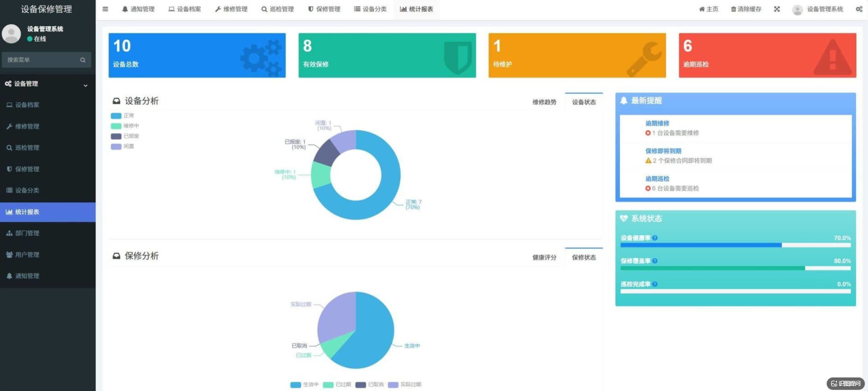Toggle the 生效中 legend item below the pie chart

click(305, 384)
